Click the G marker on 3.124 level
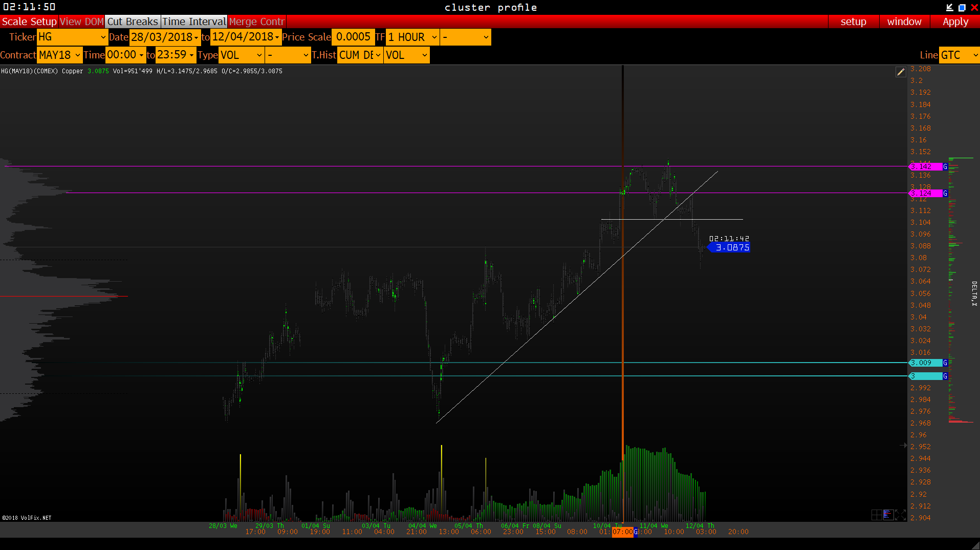Screen dimensions: 980x550 (x=945, y=193)
